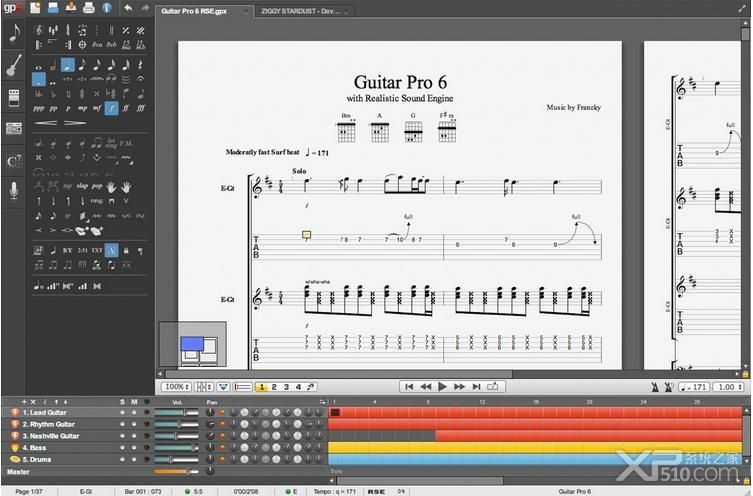Click the undo arrow
Viewport: 753px width, 496px height.
[128, 8]
